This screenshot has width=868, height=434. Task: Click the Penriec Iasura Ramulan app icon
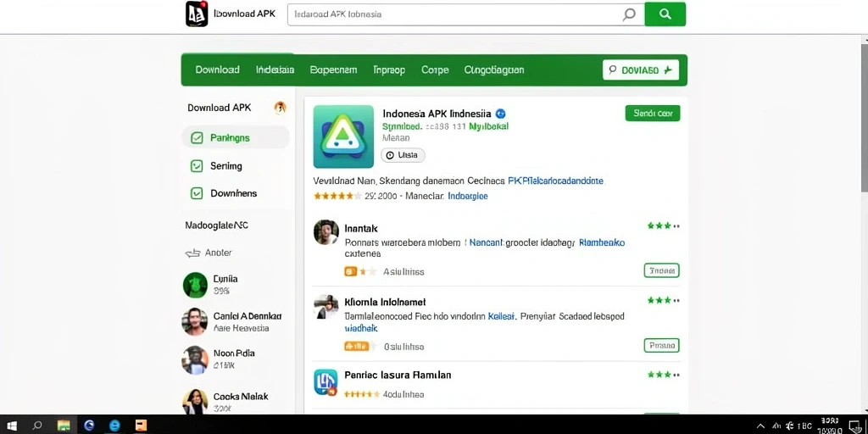click(326, 382)
